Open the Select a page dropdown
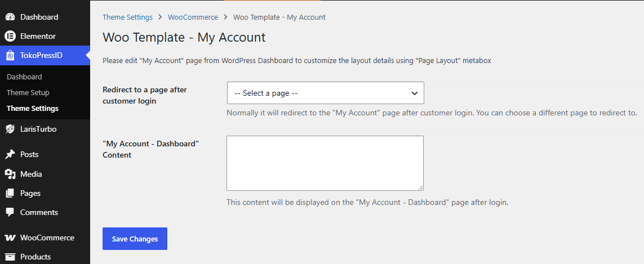 325,93
